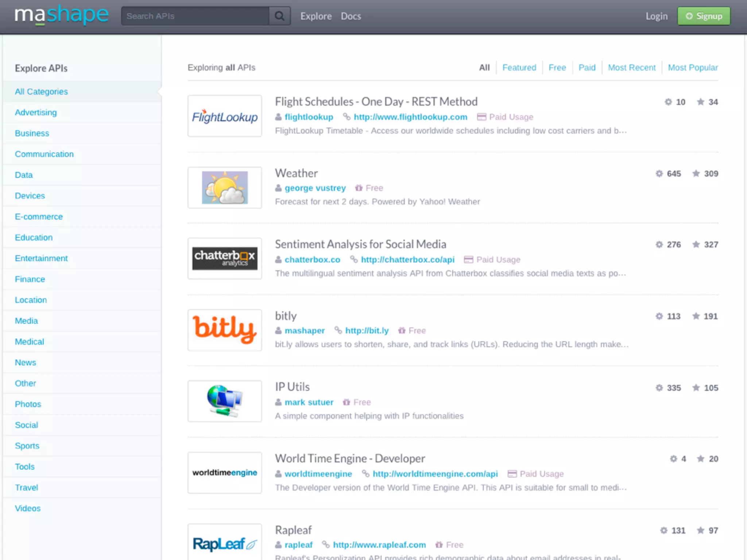This screenshot has height=560, width=747.
Task: Show only Free APIs filter
Action: coord(557,68)
